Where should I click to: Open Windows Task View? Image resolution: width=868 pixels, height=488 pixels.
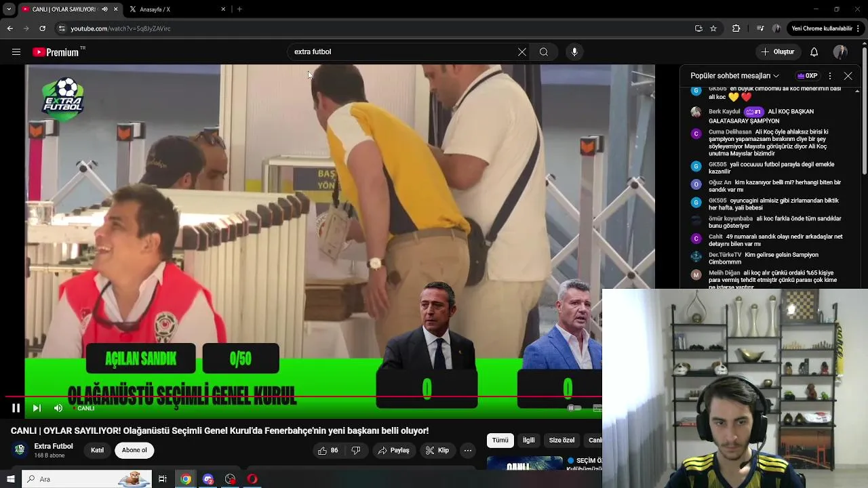pyautogui.click(x=163, y=479)
